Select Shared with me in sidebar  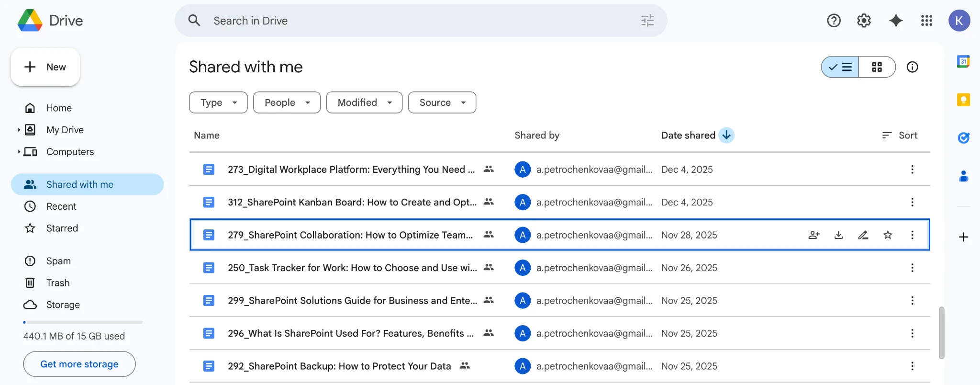[x=87, y=184]
